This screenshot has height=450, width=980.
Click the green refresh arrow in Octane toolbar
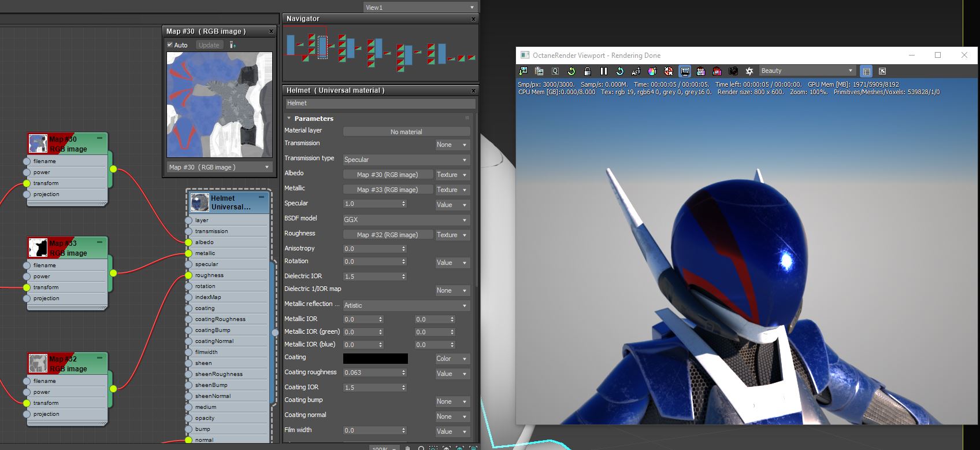point(571,71)
